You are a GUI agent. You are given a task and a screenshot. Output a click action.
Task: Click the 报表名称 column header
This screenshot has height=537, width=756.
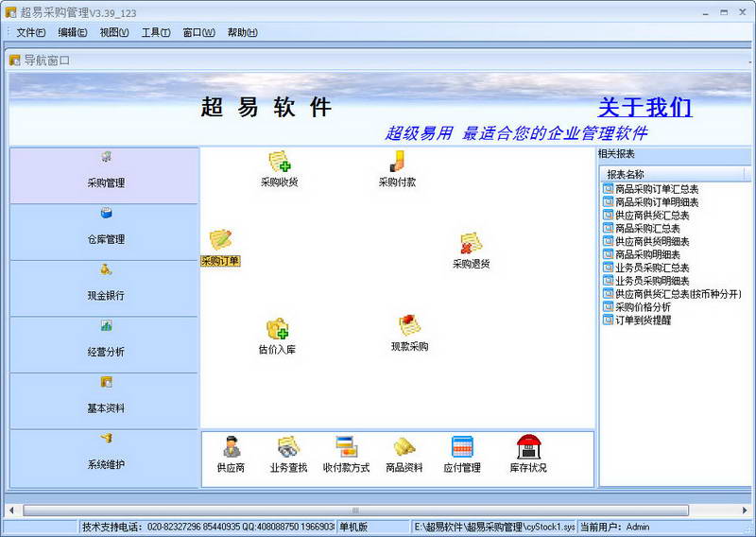(672, 174)
